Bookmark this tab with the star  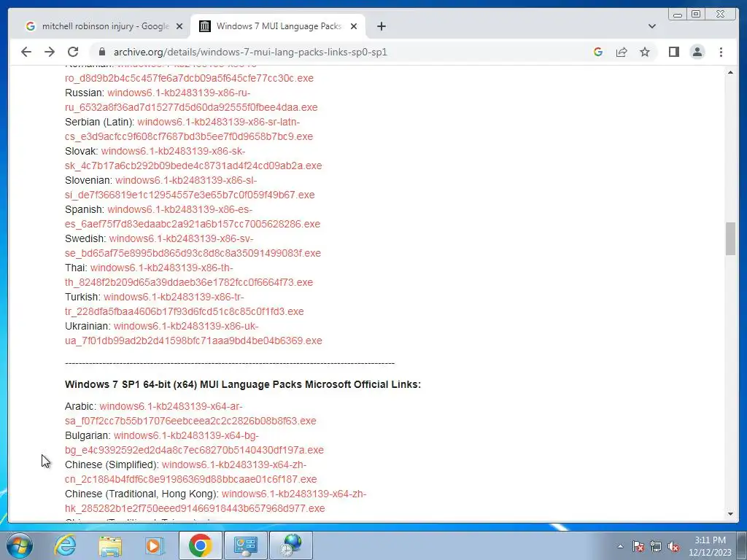click(x=645, y=52)
